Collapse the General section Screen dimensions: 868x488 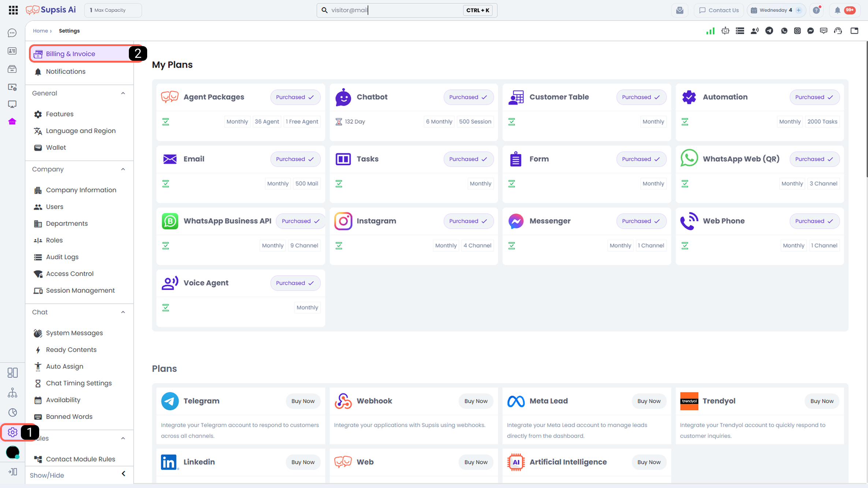click(x=123, y=93)
